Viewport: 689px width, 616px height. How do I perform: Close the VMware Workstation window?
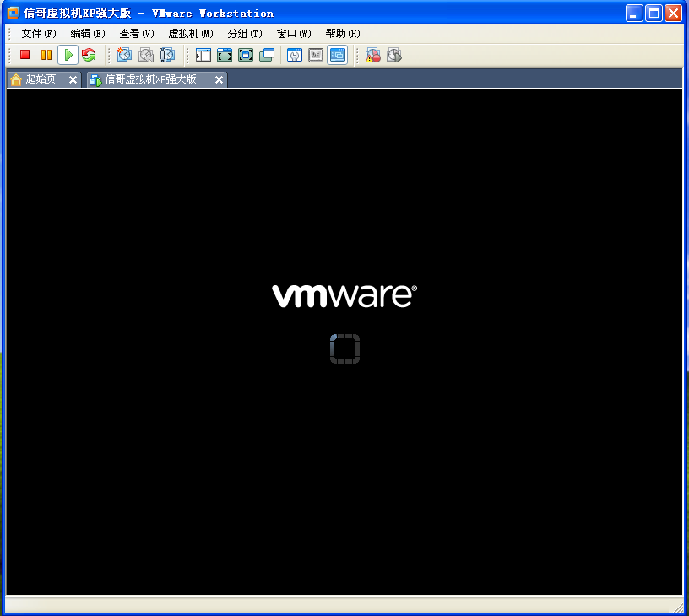coord(673,14)
